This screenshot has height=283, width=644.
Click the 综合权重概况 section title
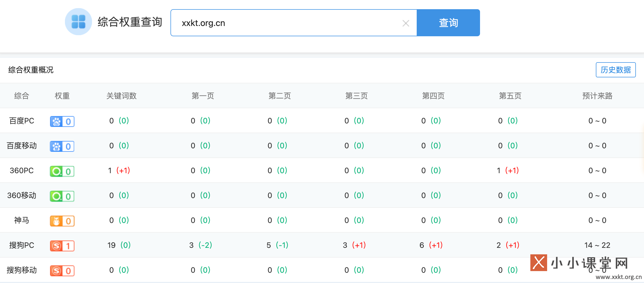click(31, 70)
